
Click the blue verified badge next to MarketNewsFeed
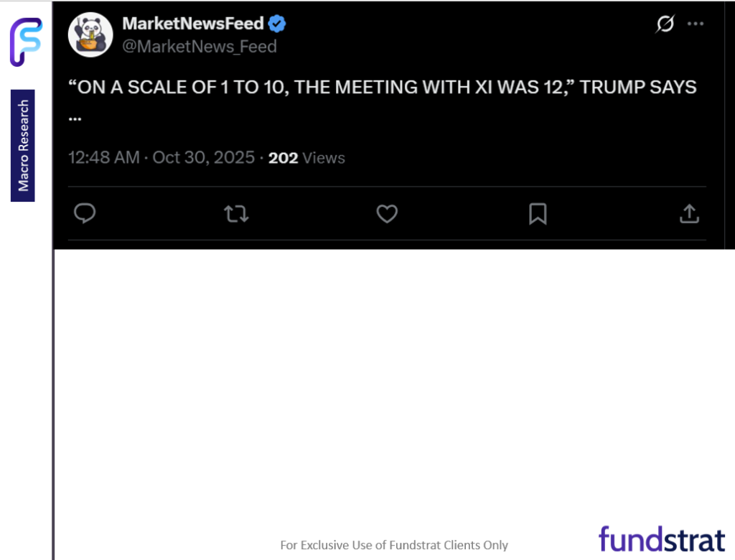(277, 23)
